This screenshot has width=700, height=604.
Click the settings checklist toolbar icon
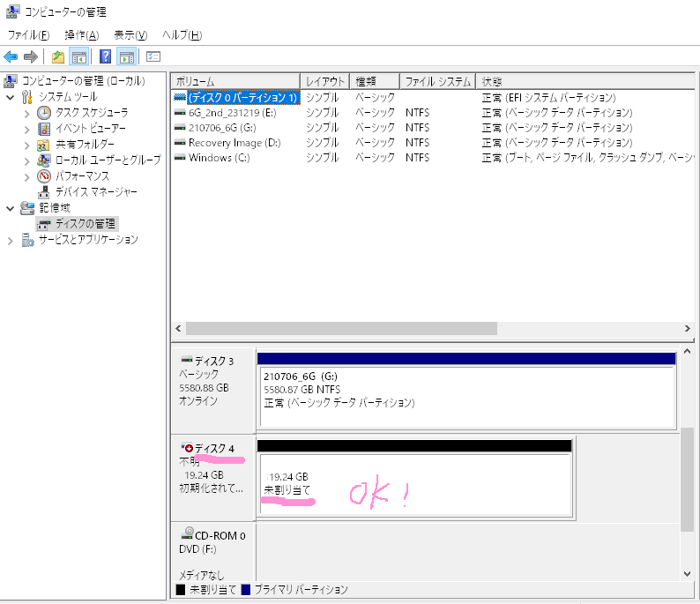[153, 56]
